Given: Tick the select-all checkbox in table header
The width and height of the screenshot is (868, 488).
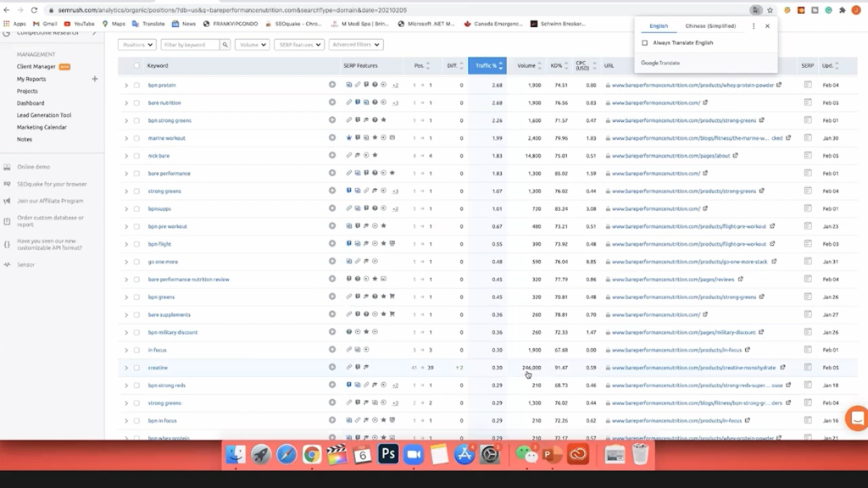Looking at the screenshot, I should point(136,65).
